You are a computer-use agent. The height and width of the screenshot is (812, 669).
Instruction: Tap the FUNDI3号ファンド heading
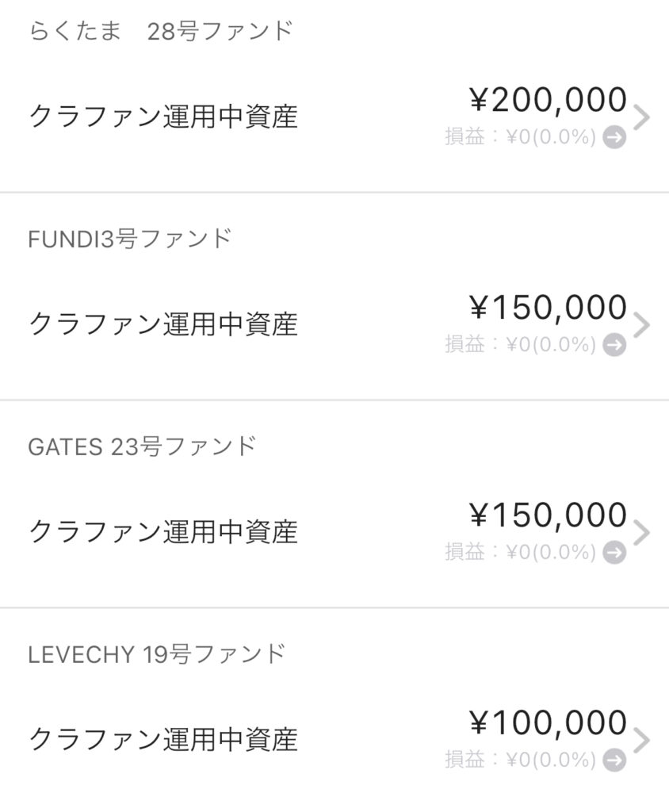click(130, 239)
